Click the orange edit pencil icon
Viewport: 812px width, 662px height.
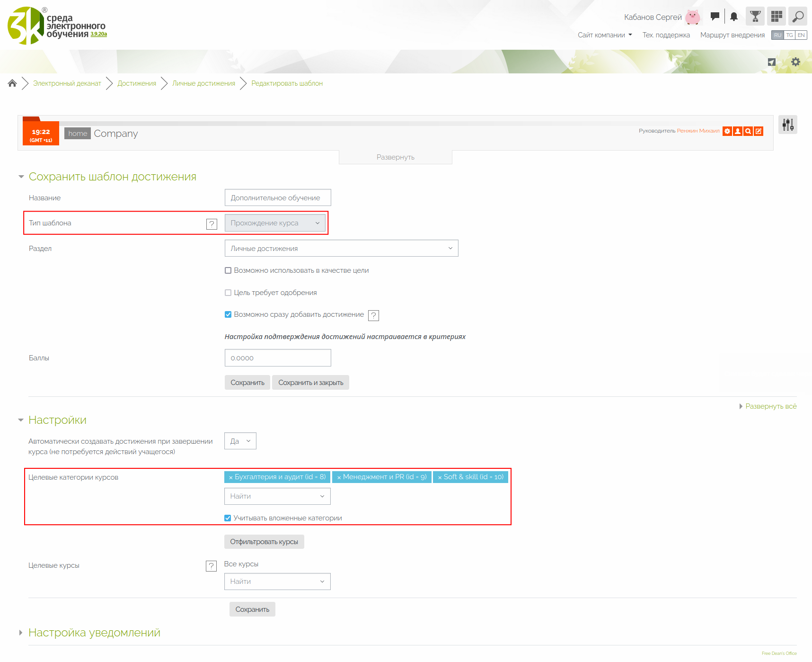[x=759, y=131]
